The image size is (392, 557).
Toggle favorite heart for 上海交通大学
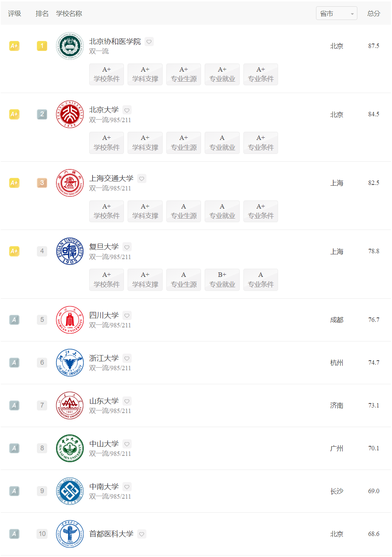click(142, 179)
